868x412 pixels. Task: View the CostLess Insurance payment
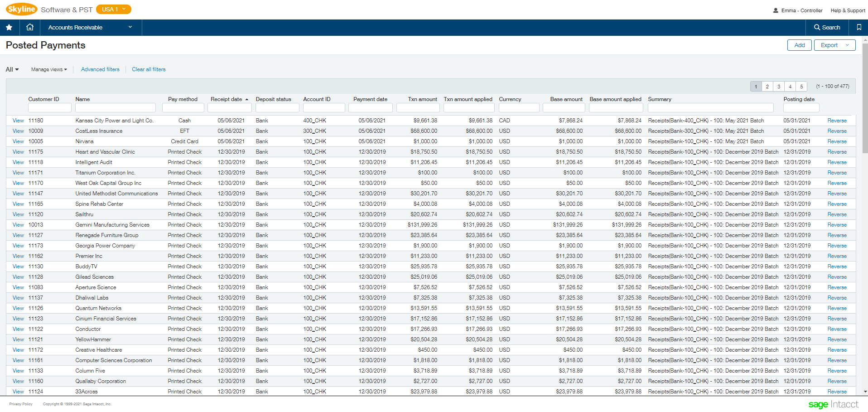(18, 131)
